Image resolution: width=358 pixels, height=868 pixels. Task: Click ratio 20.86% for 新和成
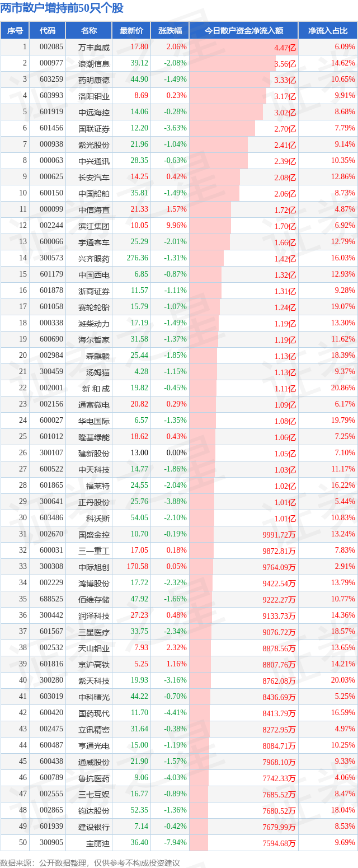click(343, 388)
